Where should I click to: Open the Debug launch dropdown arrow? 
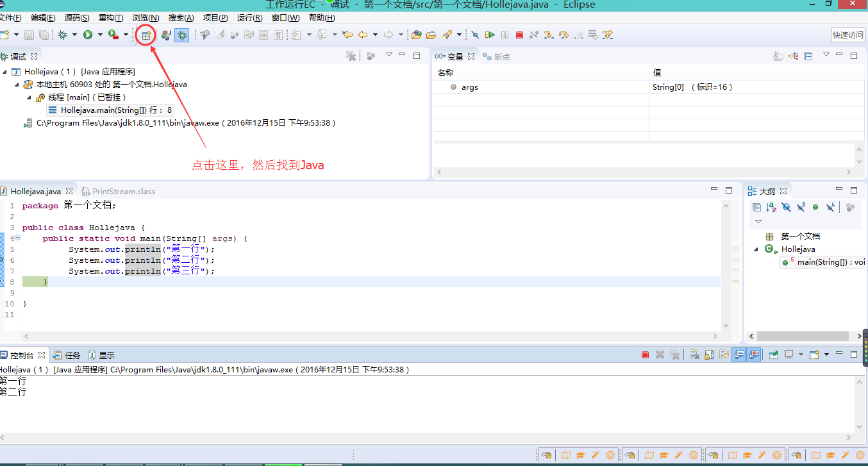(74, 35)
